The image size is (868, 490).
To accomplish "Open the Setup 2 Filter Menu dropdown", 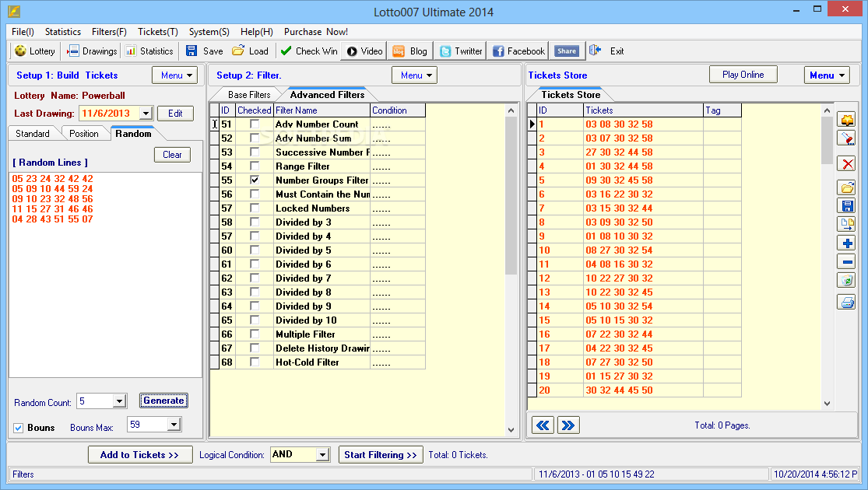I will (x=414, y=75).
